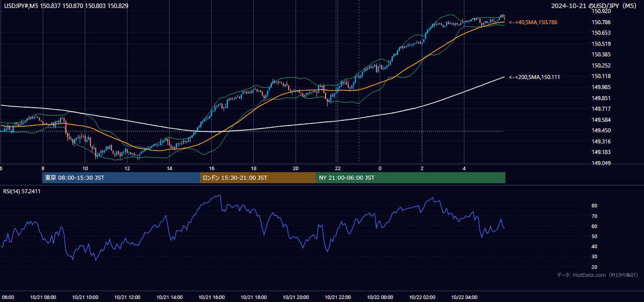Click the 10/21 16:00 time axis label
This screenshot has height=302, width=644.
click(212, 297)
